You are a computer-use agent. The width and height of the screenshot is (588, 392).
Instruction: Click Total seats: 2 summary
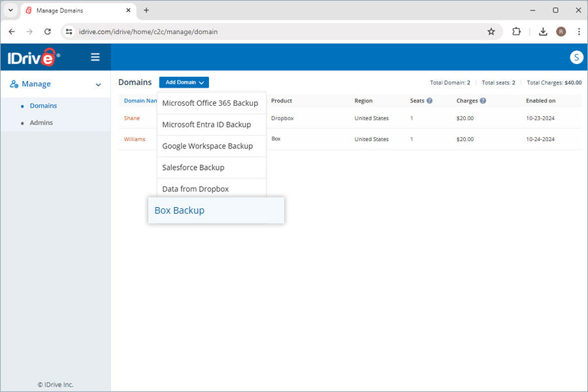(x=498, y=82)
